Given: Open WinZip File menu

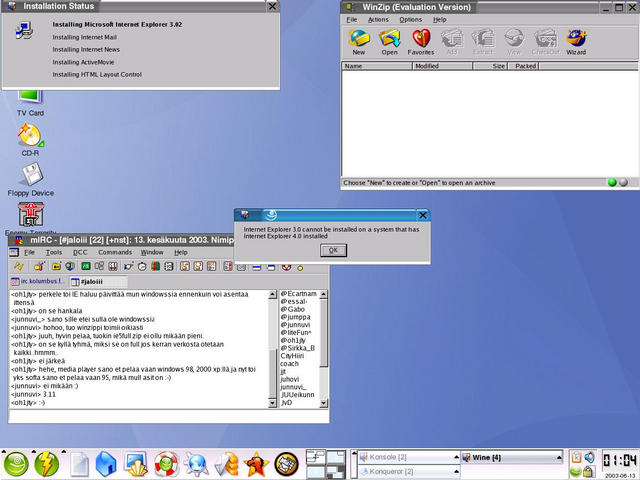Looking at the screenshot, I should point(351,20).
